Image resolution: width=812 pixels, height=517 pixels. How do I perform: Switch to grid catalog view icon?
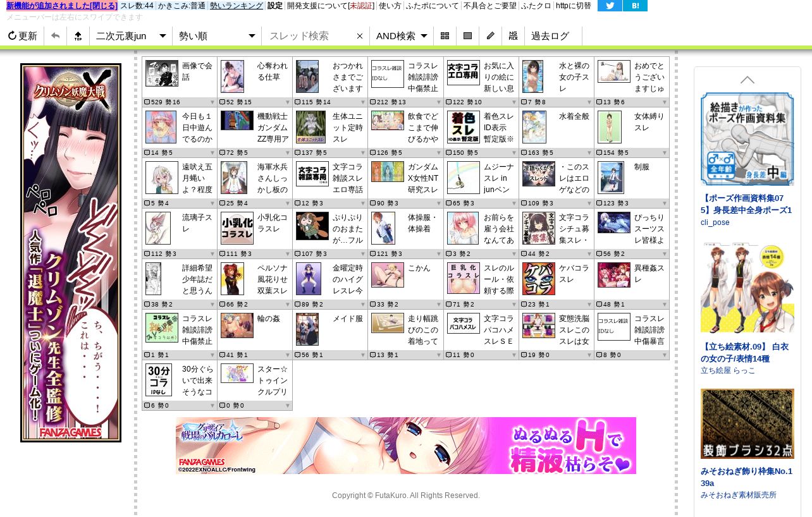pyautogui.click(x=445, y=36)
